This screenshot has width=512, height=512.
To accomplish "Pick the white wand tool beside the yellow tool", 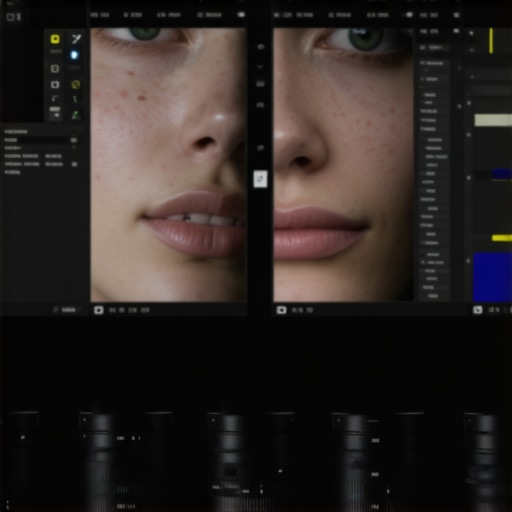I will 76,39.
